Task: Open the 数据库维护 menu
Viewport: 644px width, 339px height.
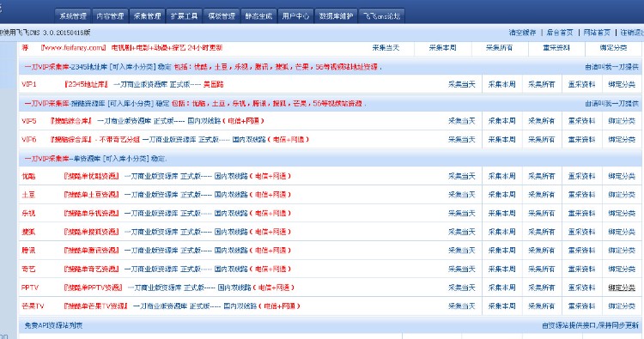Action: 336,16
